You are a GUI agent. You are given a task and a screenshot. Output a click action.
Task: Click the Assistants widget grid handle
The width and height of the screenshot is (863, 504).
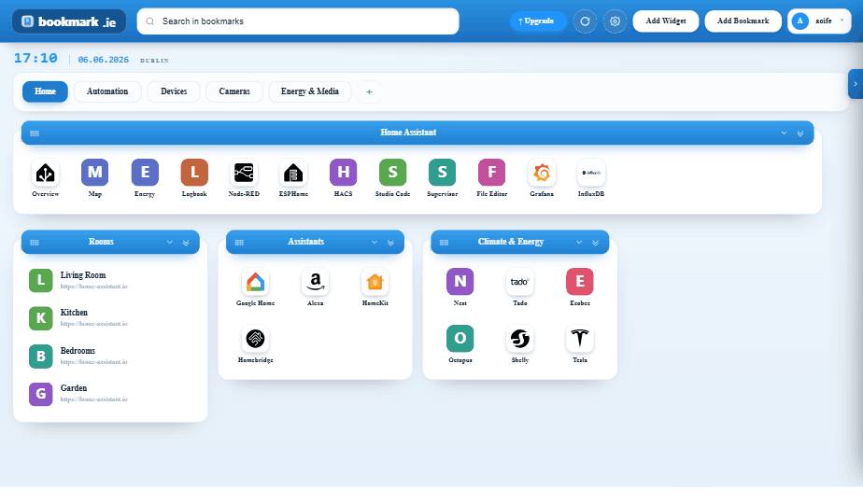[239, 242]
